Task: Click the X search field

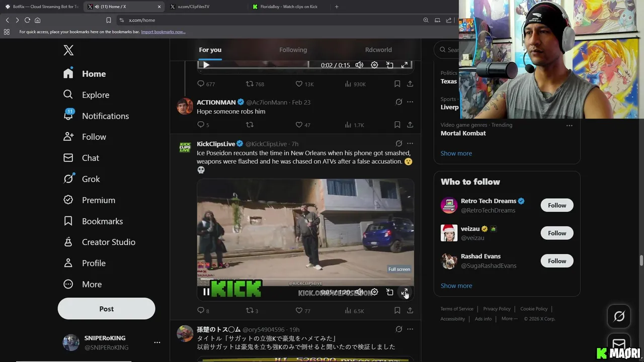Action: pyautogui.click(x=447, y=50)
